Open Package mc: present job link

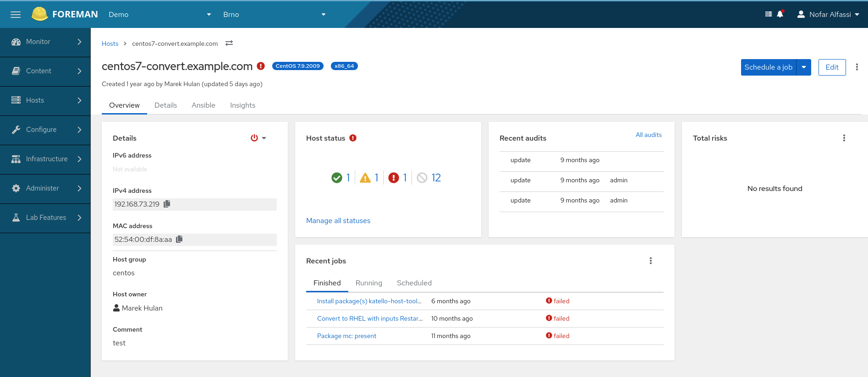tap(346, 336)
